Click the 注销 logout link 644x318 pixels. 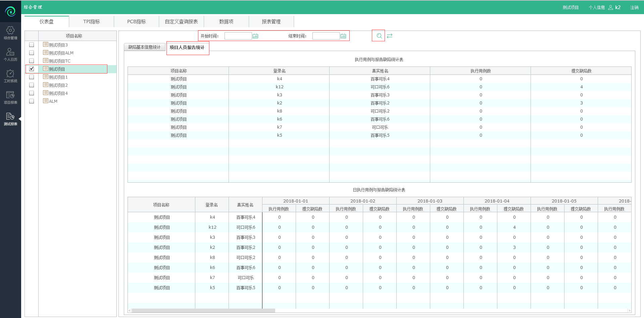coord(634,7)
